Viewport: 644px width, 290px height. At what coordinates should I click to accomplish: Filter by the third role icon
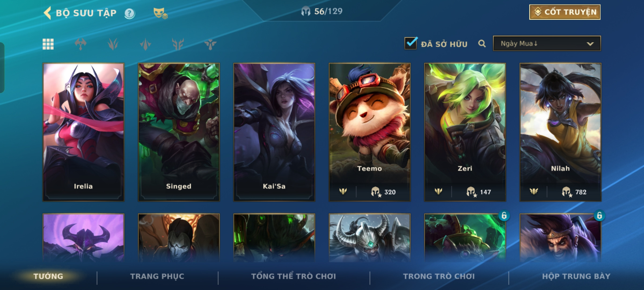pyautogui.click(x=145, y=44)
